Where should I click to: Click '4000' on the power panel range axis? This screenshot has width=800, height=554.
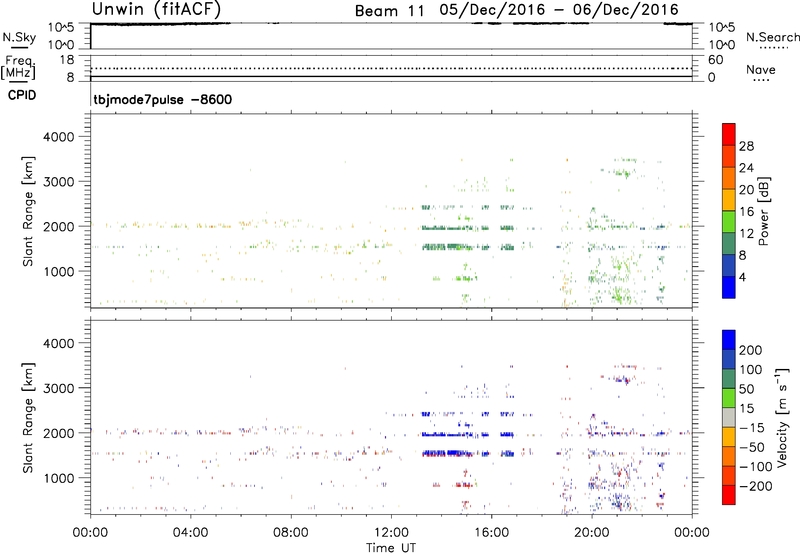[59, 137]
